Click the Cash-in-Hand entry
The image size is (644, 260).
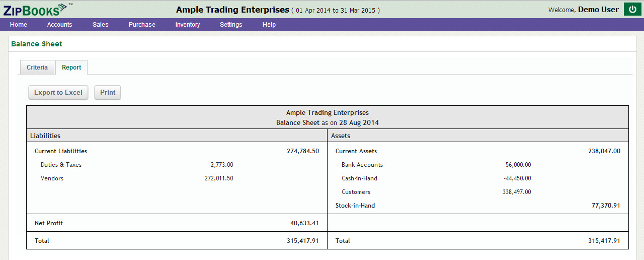(x=359, y=178)
